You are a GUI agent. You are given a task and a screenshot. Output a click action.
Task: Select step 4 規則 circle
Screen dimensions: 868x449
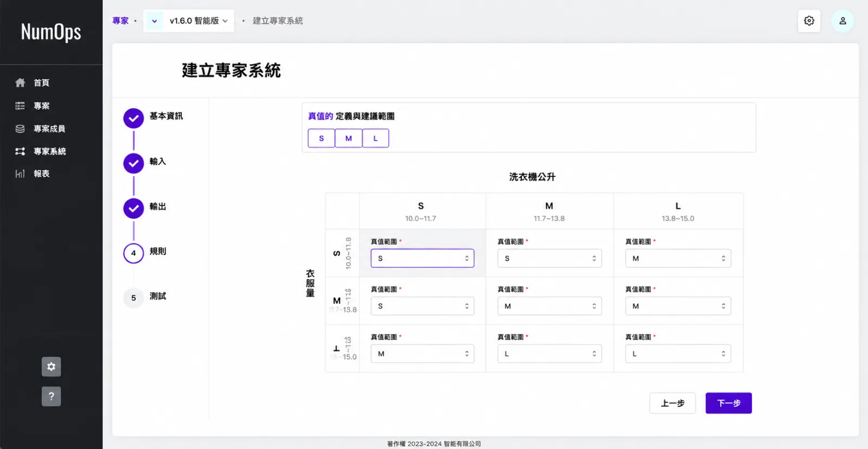pyautogui.click(x=133, y=253)
